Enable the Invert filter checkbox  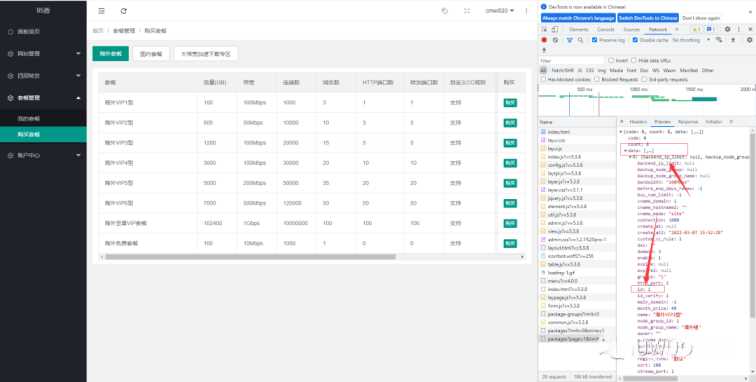(611, 60)
